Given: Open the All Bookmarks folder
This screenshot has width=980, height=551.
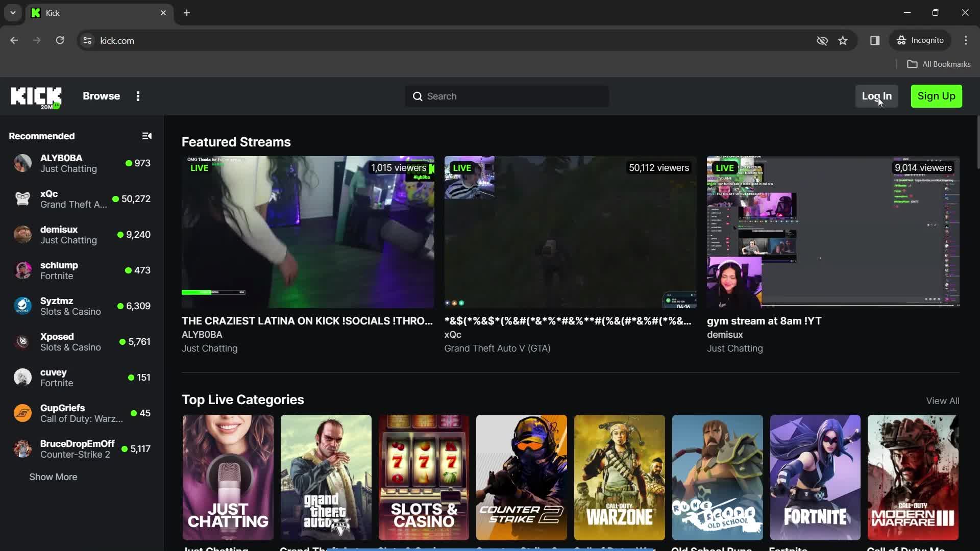Looking at the screenshot, I should coord(939,64).
